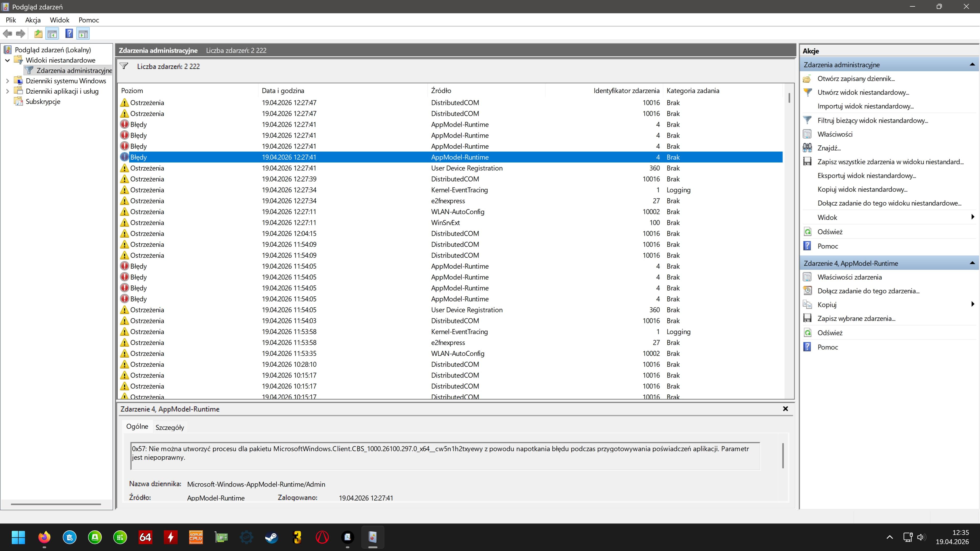This screenshot has height=551, width=980.
Task: Click the blue Help toolbar icon
Action: 69,34
